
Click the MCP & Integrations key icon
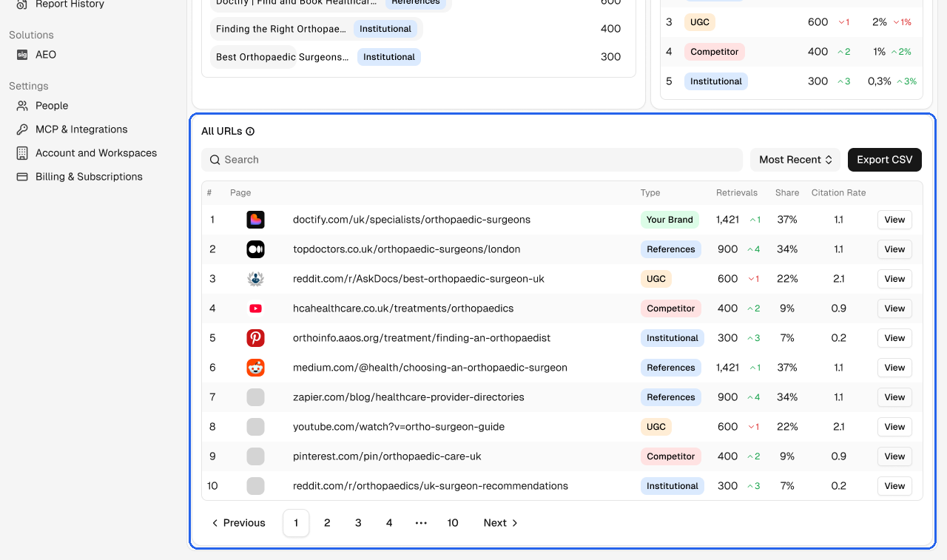pos(22,129)
